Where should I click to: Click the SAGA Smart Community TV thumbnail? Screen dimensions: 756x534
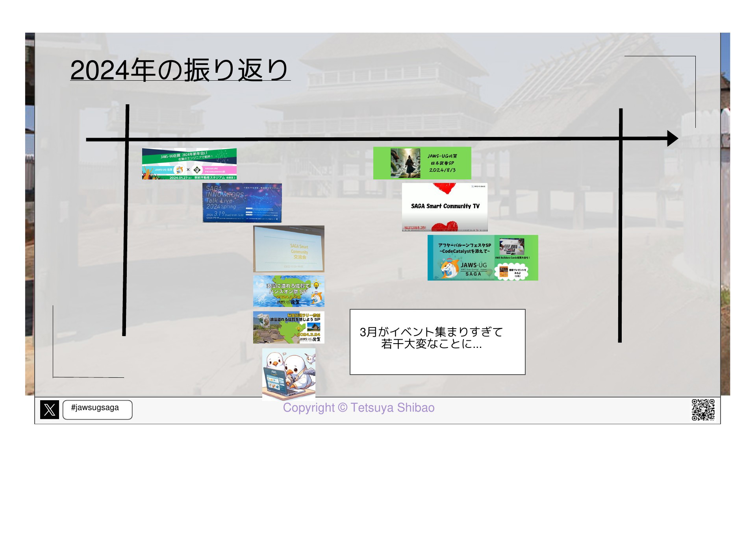(445, 207)
